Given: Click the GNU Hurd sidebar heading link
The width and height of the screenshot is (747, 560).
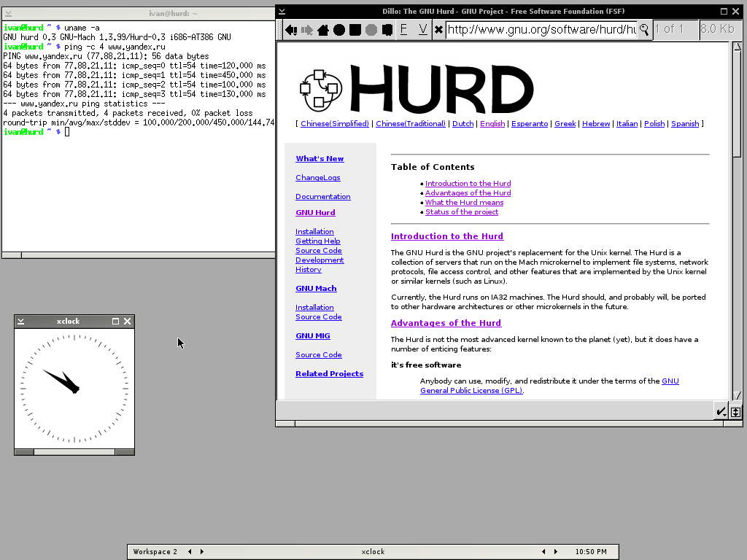Looking at the screenshot, I should point(315,213).
